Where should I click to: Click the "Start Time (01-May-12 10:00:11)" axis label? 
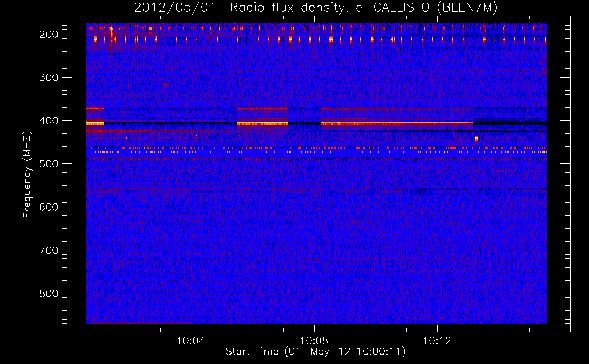(316, 352)
